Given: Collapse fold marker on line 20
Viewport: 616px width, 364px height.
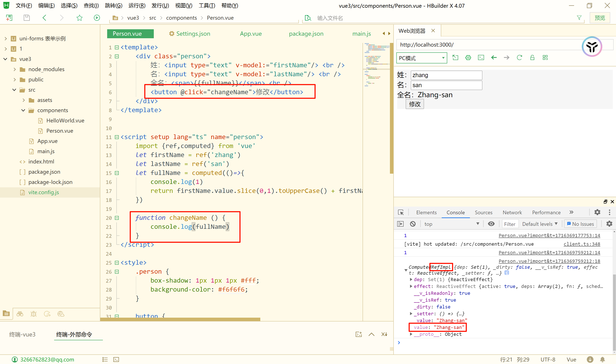Looking at the screenshot, I should pyautogui.click(x=117, y=218).
